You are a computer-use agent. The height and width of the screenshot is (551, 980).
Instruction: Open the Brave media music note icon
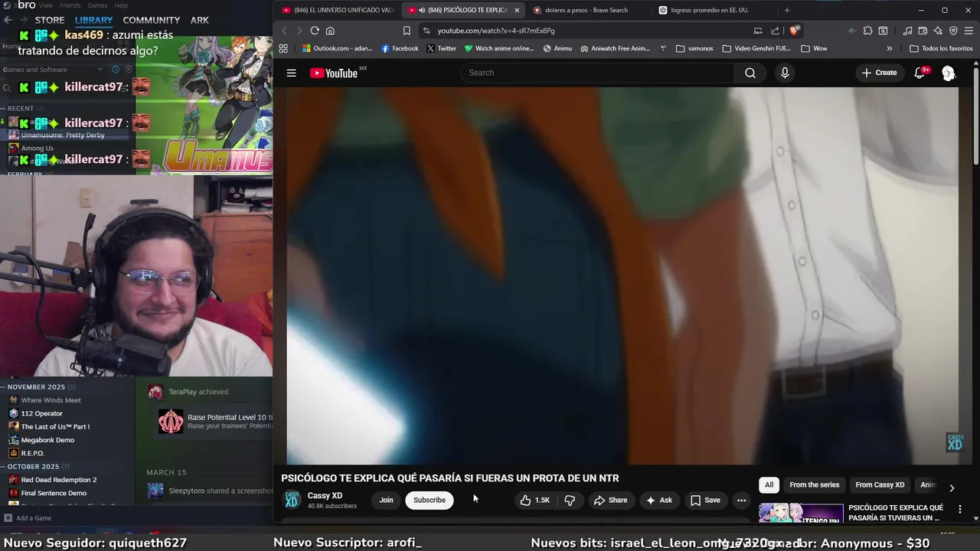(x=907, y=31)
